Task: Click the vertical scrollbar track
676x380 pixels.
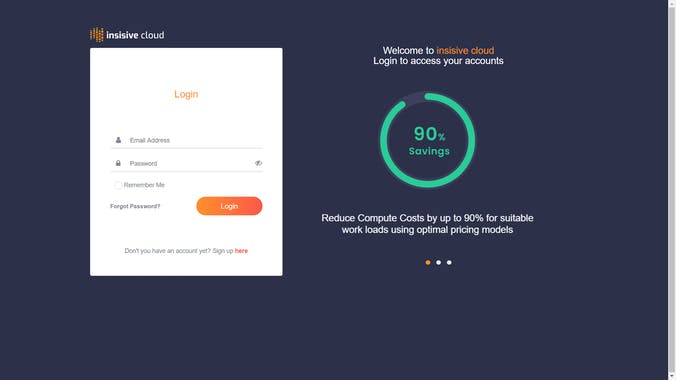Action: 672,190
